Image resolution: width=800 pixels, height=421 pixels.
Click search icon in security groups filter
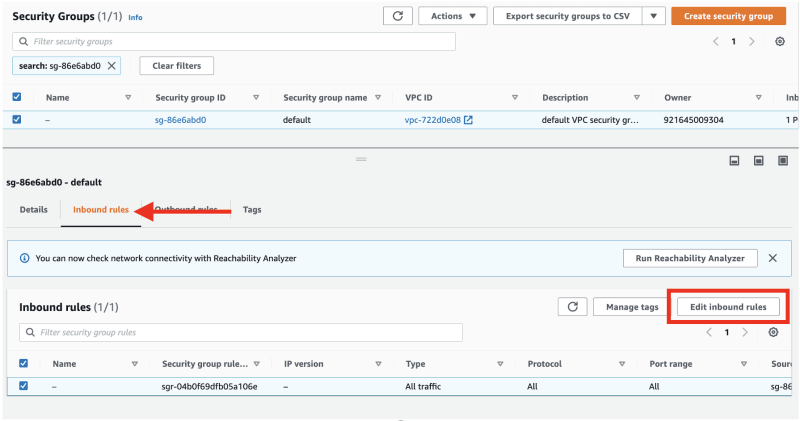23,41
